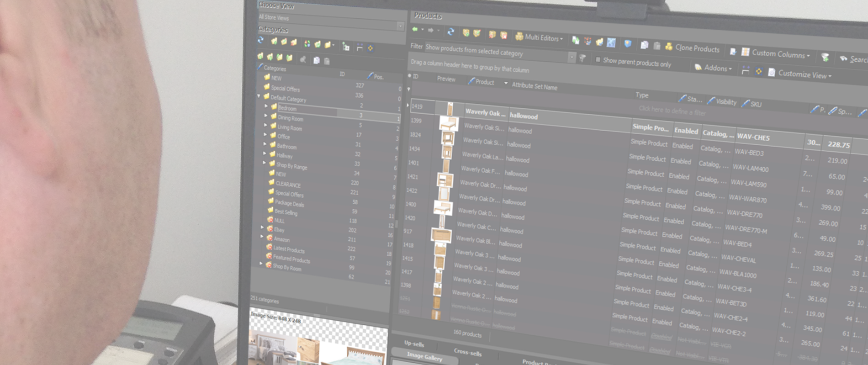This screenshot has width=868, height=365.
Task: Open the Image Gallery tab
Action: pos(424,357)
